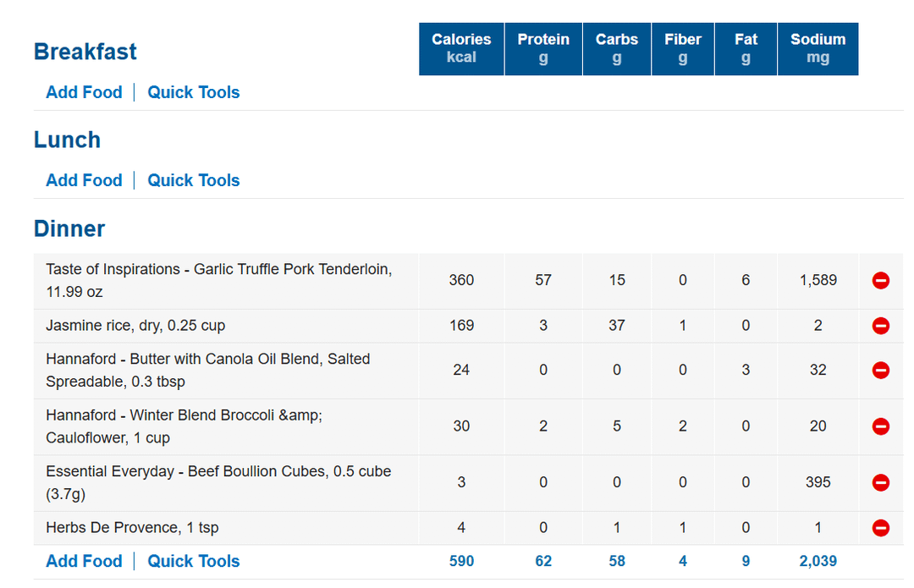The width and height of the screenshot is (914, 588).
Task: Open Quick Tools under Dinner
Action: click(194, 561)
